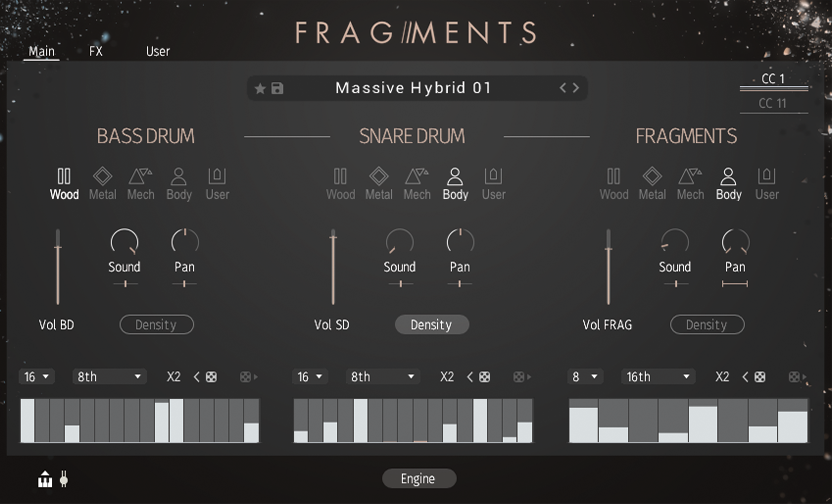
Task: Pick User sample icon for Bass Drum
Action: [x=217, y=178]
